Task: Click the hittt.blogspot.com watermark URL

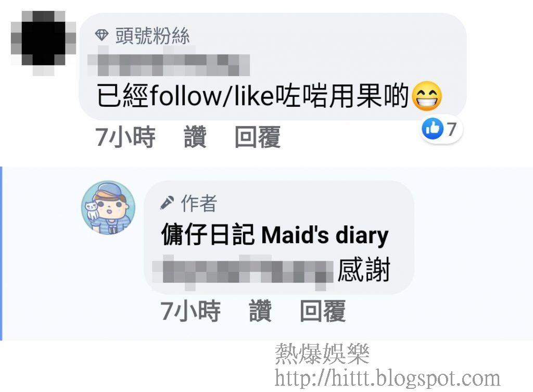Action: [387, 378]
